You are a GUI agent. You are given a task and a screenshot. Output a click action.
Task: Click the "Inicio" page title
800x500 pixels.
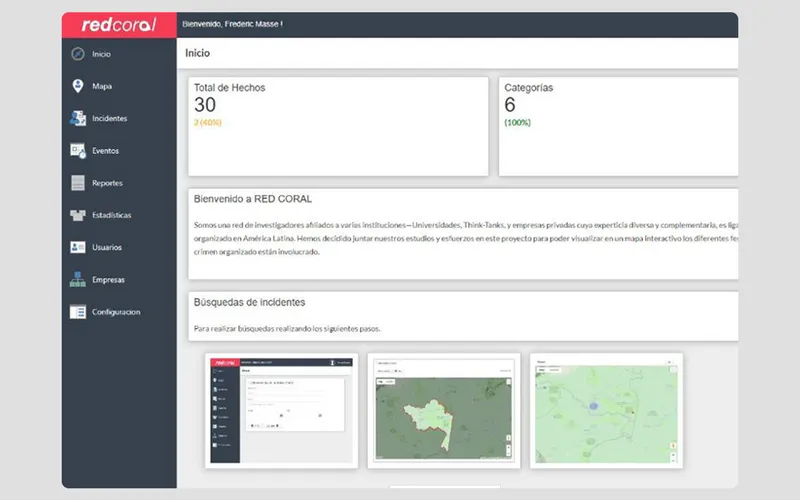coord(197,53)
